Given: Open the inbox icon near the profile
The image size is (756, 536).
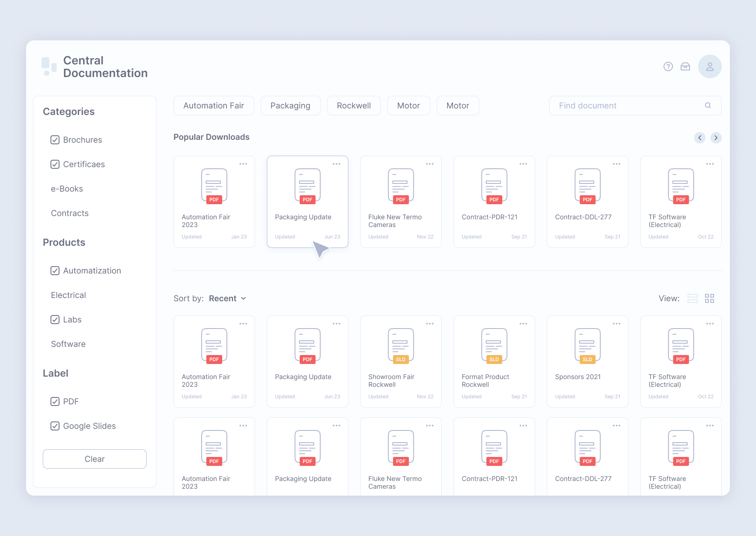Looking at the screenshot, I should click(686, 66).
